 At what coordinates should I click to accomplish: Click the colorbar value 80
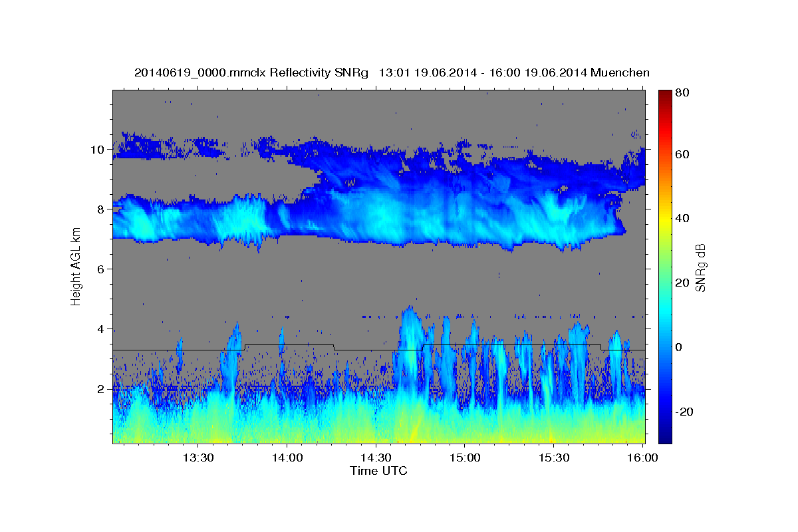click(x=681, y=93)
